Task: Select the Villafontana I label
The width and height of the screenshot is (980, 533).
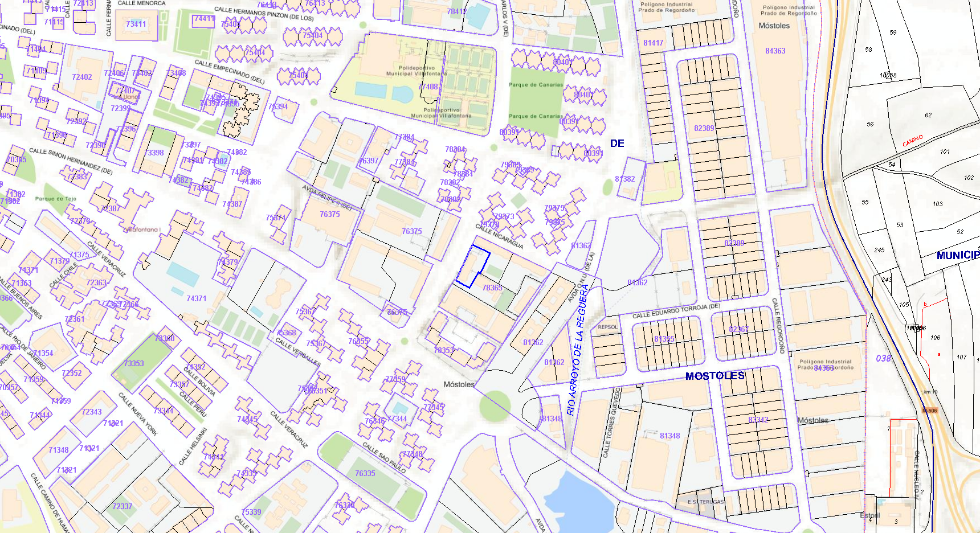Action: pos(142,229)
